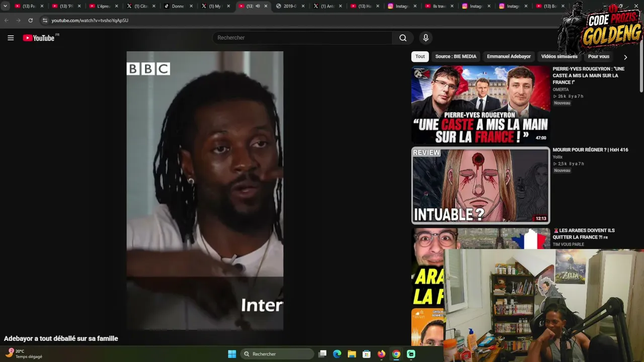Switch to the X '(1) Cita' tab
This screenshot has height=362, width=644.
tap(140, 6)
